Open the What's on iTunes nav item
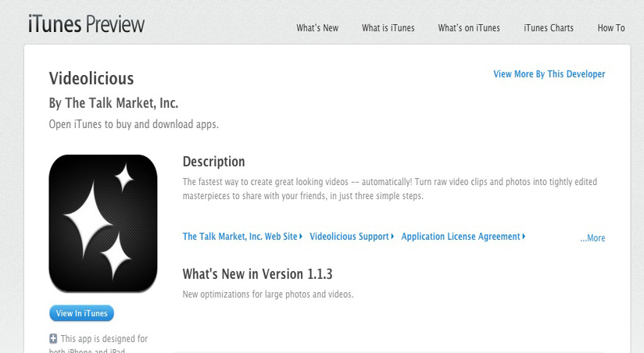Image resolution: width=644 pixels, height=353 pixels. point(469,28)
